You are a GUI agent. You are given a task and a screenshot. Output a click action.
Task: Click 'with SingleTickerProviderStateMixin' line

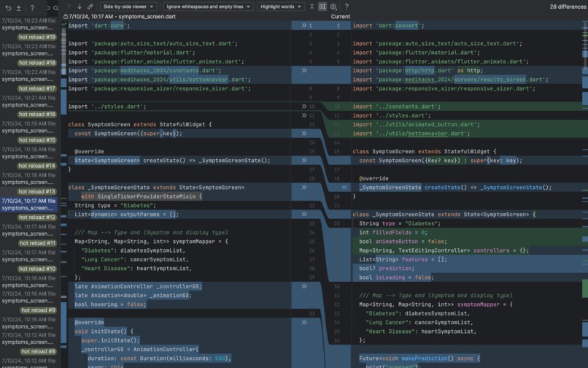point(142,196)
